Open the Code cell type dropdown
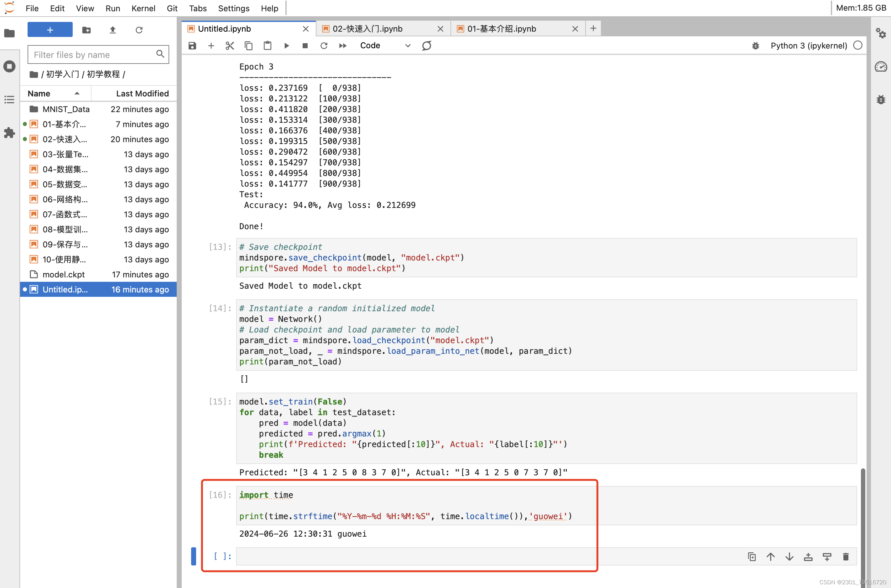 [x=385, y=46]
